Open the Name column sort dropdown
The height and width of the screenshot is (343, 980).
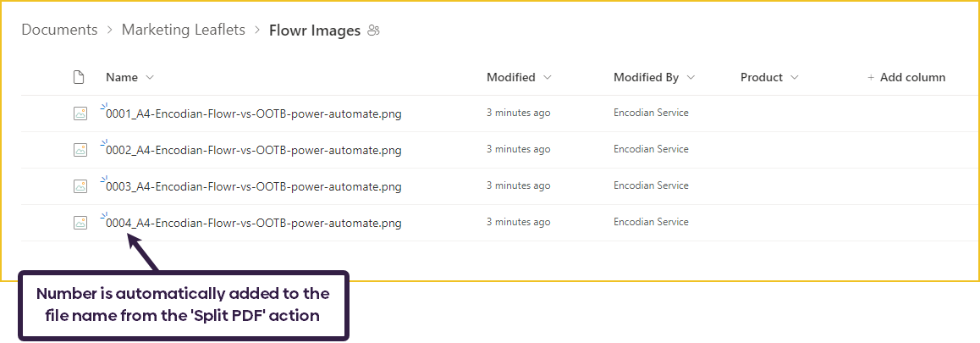[x=151, y=77]
